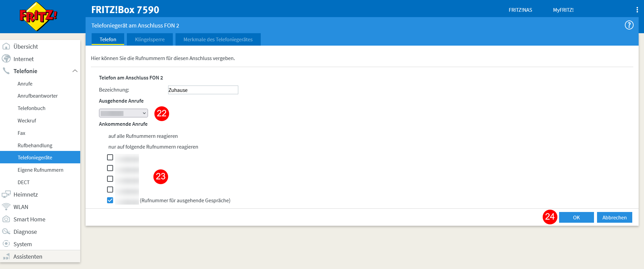Click the Heimnetz menu label
This screenshot has width=644, height=269.
point(26,195)
